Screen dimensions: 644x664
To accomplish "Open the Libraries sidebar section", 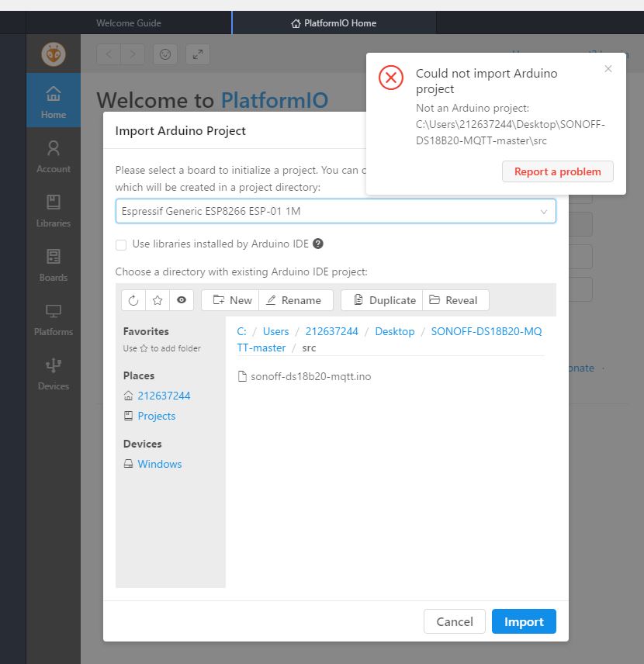I will [x=54, y=211].
